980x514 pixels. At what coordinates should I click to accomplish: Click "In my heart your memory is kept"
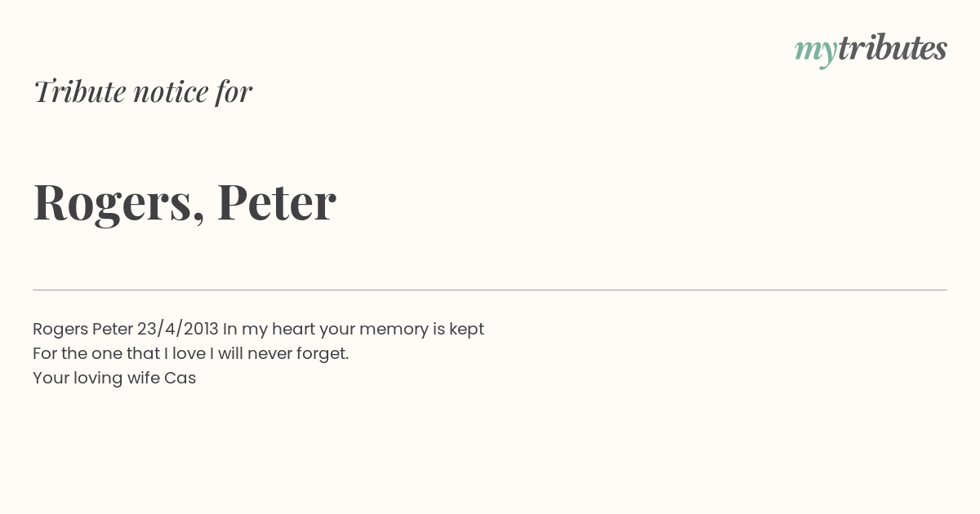(x=354, y=330)
